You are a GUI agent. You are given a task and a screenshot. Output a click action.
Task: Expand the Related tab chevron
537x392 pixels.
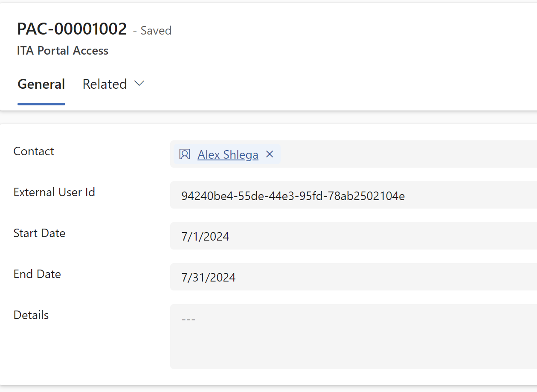(x=139, y=84)
